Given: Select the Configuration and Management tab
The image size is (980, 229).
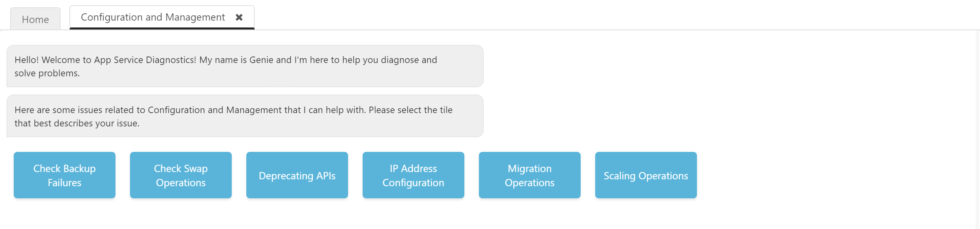Looking at the screenshot, I should pyautogui.click(x=153, y=17).
